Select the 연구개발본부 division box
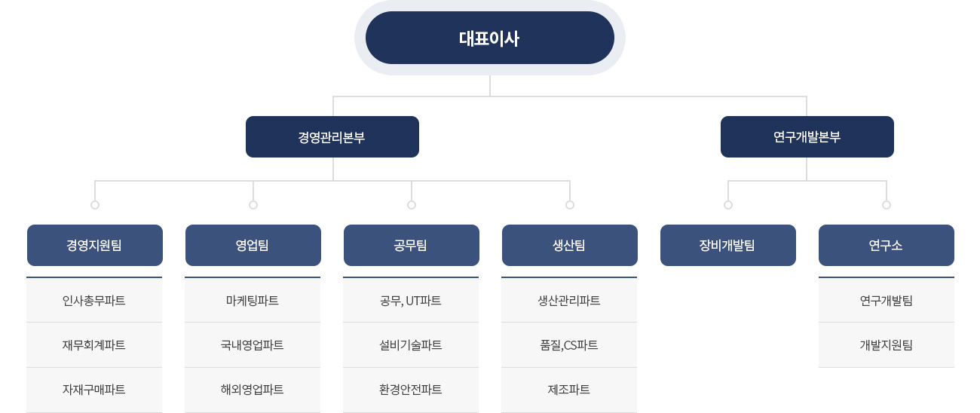 807,136
